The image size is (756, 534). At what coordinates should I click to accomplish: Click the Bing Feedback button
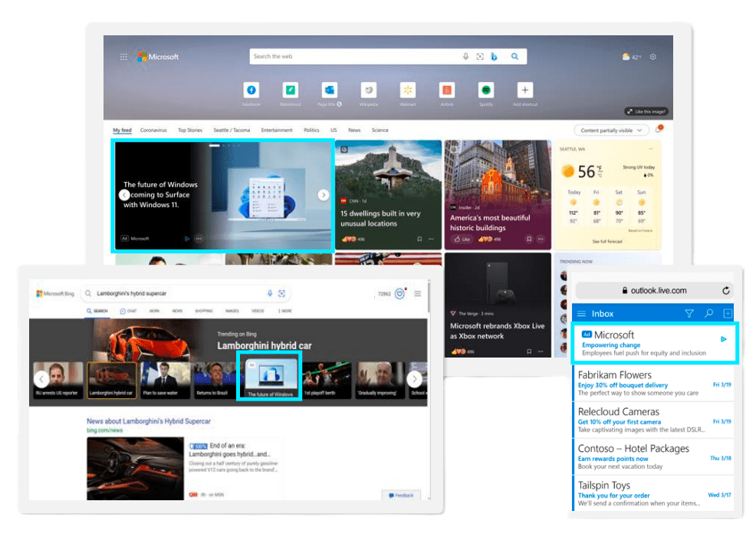click(401, 496)
